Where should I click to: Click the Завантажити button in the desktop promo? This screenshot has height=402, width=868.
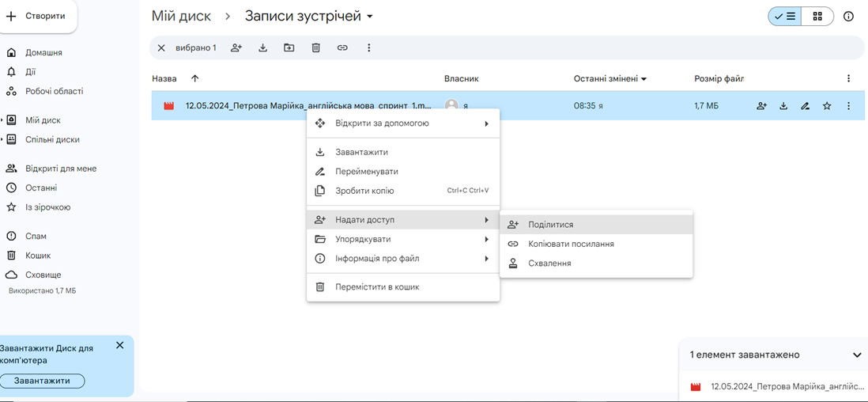42,381
